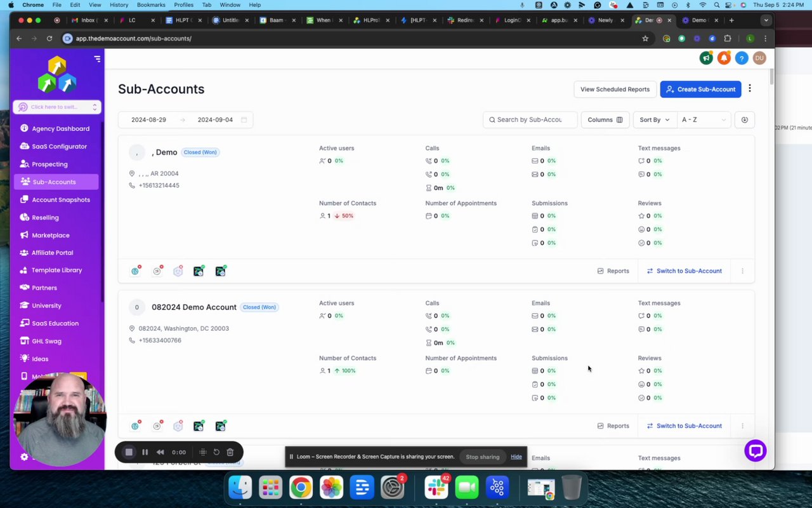Open Account Snapshots in sidebar
Image resolution: width=812 pixels, height=508 pixels.
tap(55, 199)
